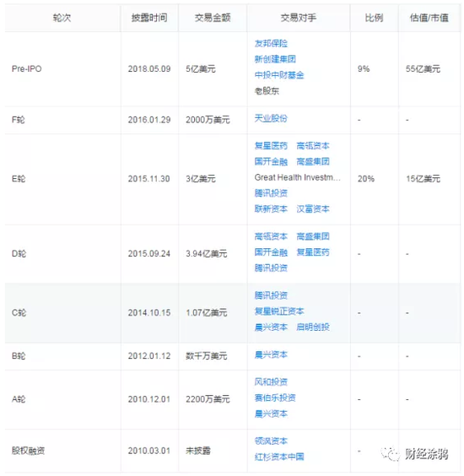
Task: Click the WeChat logo watermark icon
Action: 390,454
